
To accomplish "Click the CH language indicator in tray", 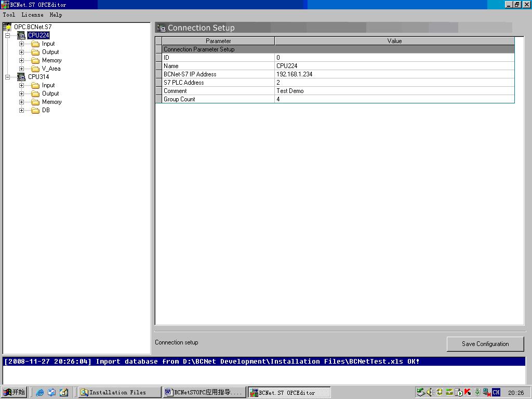I will tap(496, 392).
